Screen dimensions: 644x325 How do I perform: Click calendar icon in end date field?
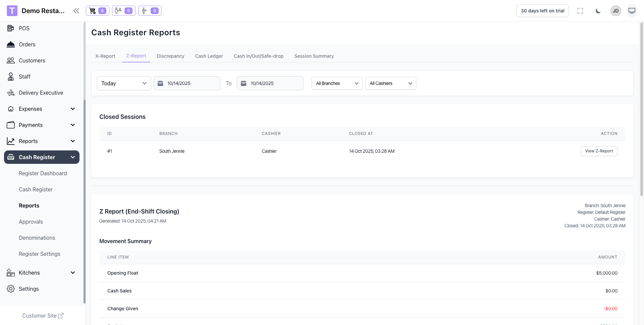[x=244, y=83]
